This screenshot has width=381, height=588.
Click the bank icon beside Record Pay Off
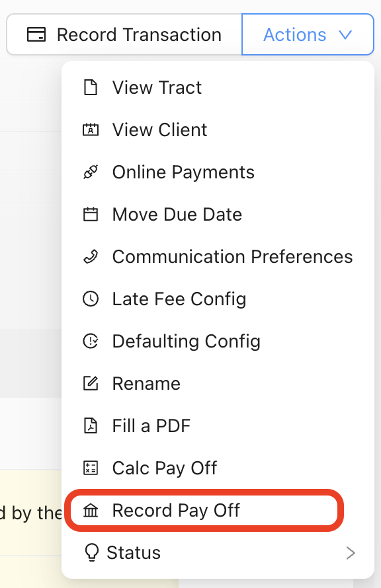tap(91, 511)
